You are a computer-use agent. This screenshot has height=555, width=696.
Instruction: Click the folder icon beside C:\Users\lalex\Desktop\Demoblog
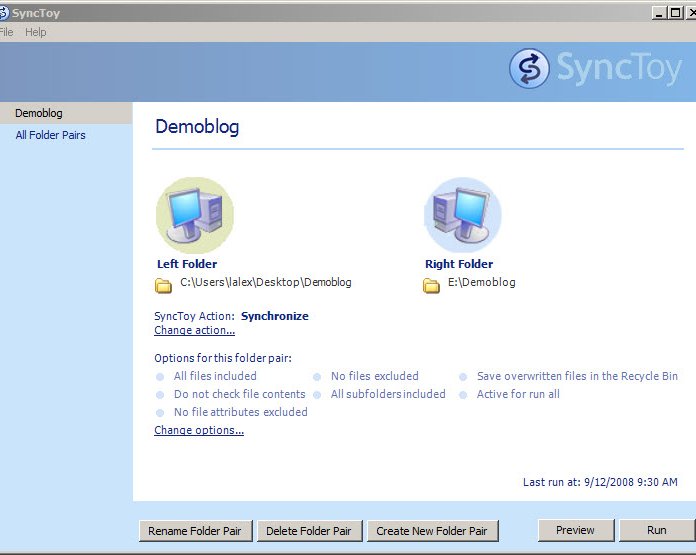point(163,285)
